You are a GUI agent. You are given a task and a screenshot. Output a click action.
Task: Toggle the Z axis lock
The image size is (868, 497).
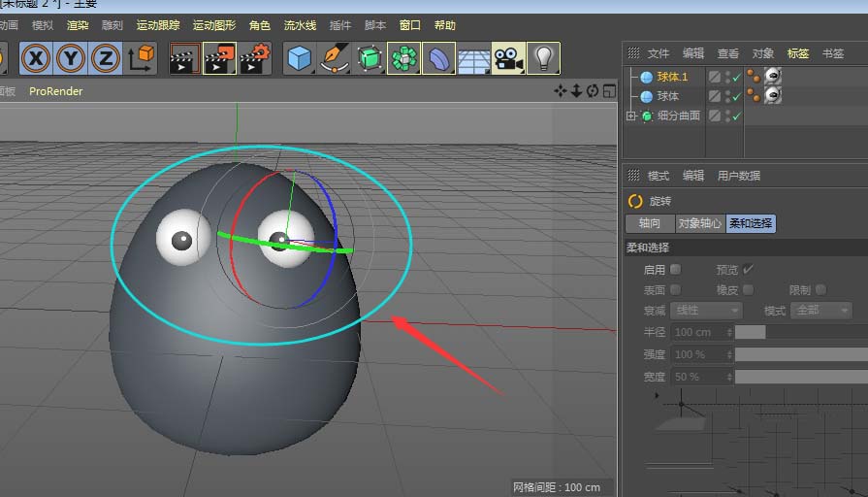tap(105, 59)
